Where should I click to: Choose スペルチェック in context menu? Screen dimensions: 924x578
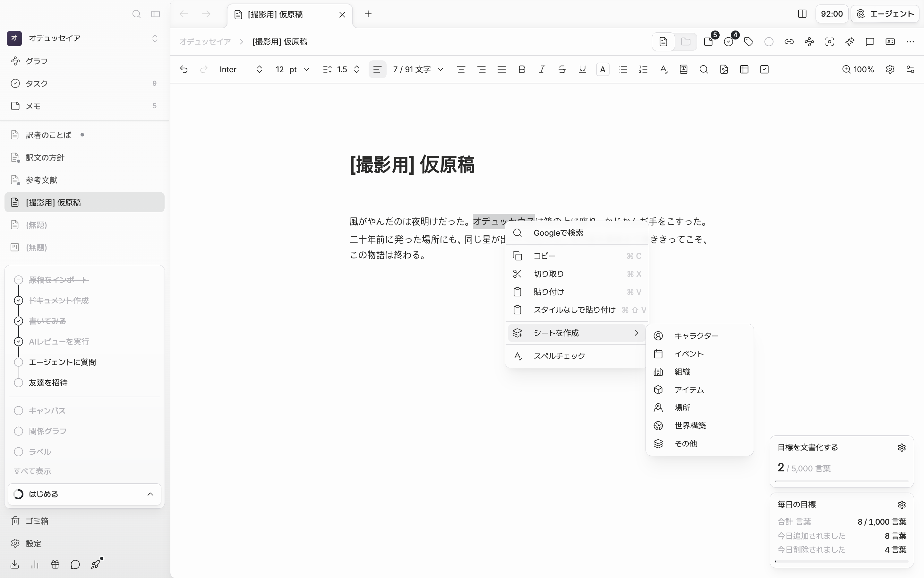pos(576,356)
